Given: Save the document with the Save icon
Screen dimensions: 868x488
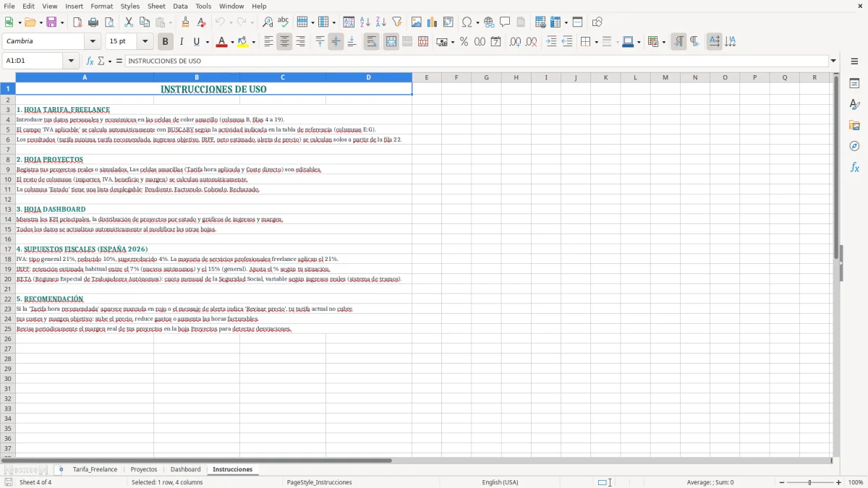Looking at the screenshot, I should tap(51, 22).
